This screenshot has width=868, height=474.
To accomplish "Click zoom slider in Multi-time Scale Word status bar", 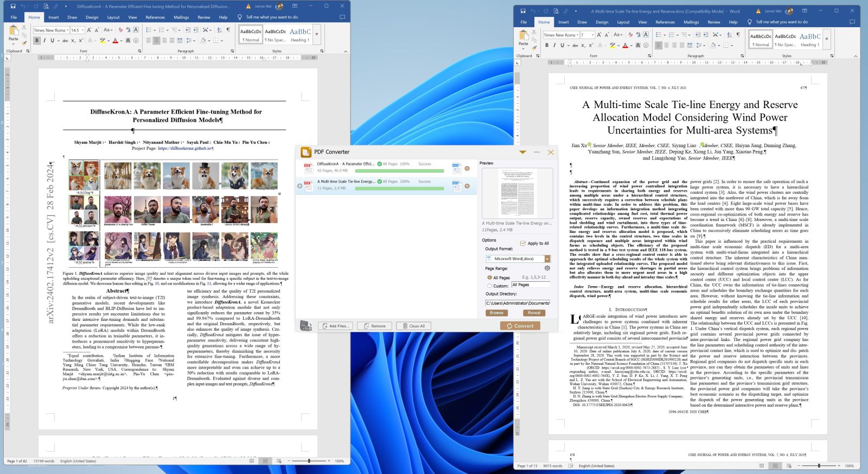I will [x=819, y=466].
